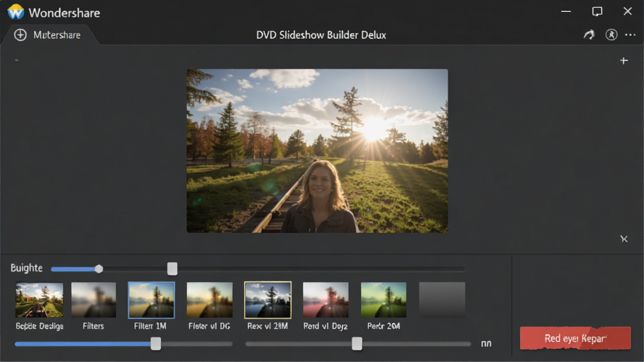Image resolution: width=644 pixels, height=362 pixels.
Task: Click the Buighte label
Action: coord(26,268)
